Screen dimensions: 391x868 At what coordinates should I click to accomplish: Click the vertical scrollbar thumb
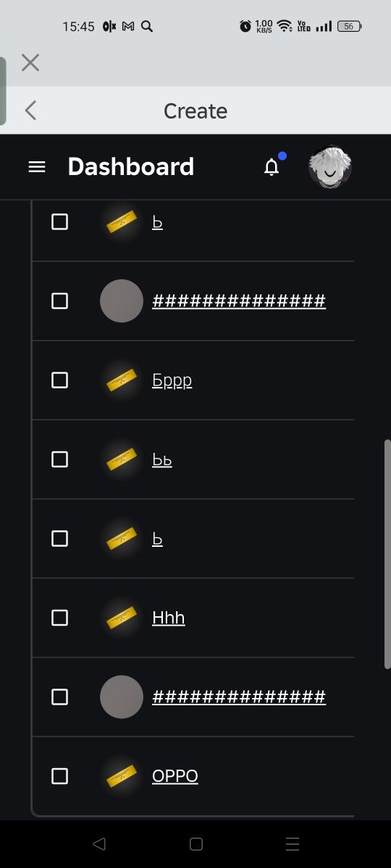[387, 553]
